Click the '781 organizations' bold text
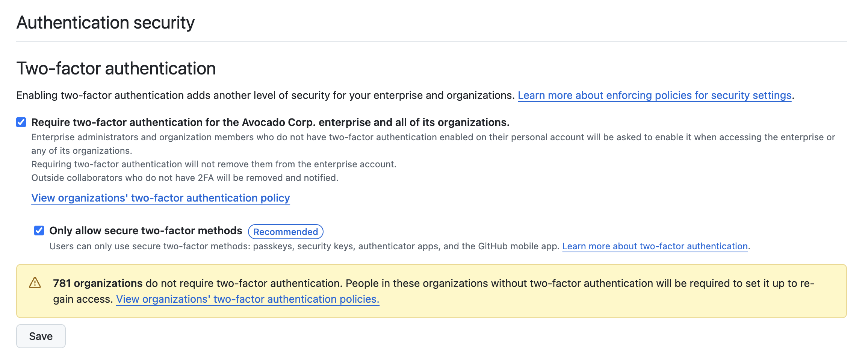 tap(98, 283)
